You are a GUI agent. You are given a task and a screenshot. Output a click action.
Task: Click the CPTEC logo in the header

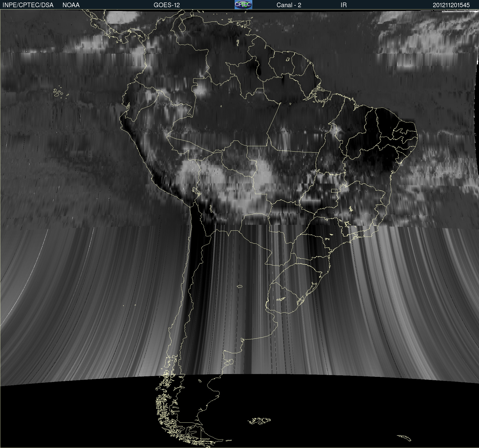coord(243,5)
